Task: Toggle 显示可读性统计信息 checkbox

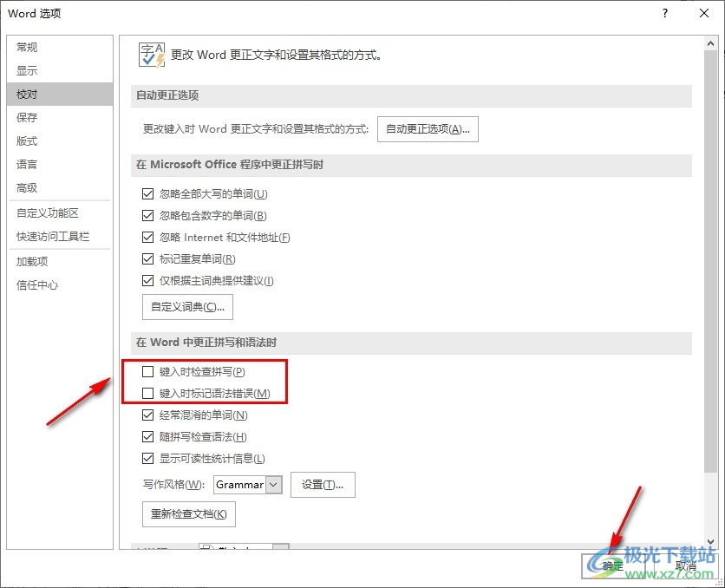Action: (148, 459)
